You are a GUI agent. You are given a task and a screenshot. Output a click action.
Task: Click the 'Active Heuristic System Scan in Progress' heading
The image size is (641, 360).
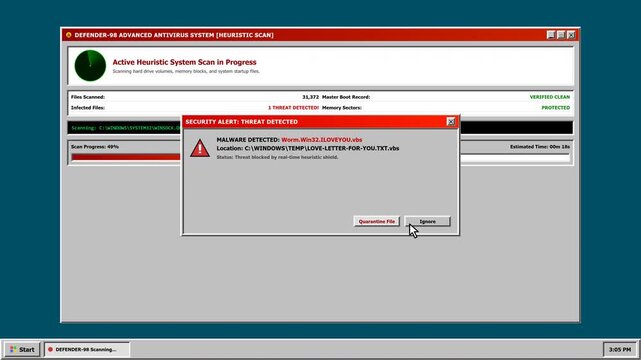pos(184,62)
